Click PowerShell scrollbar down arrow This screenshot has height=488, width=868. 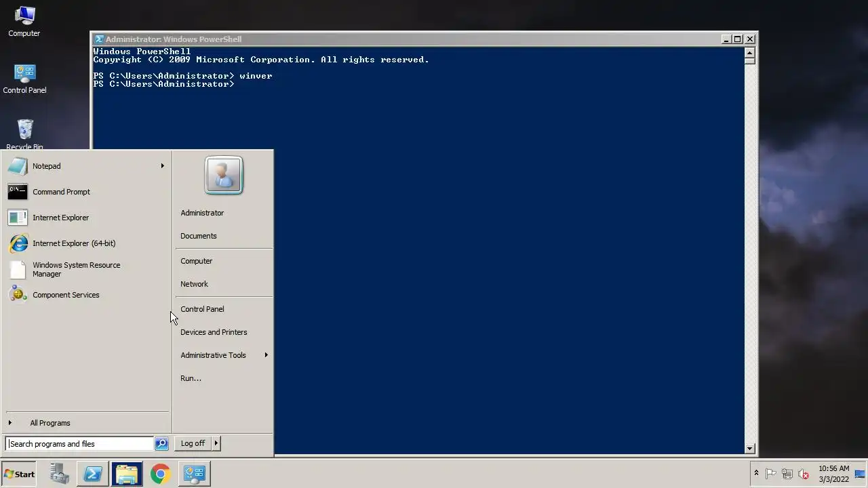749,448
